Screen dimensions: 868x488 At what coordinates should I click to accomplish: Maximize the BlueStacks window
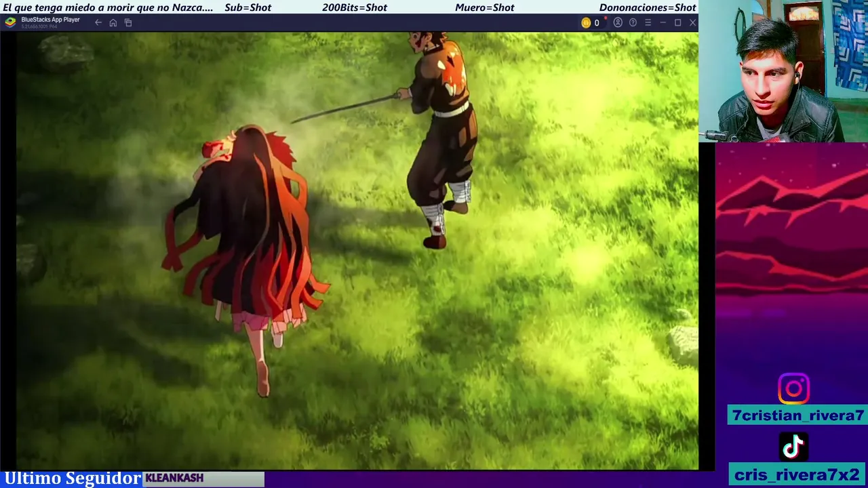coord(677,22)
